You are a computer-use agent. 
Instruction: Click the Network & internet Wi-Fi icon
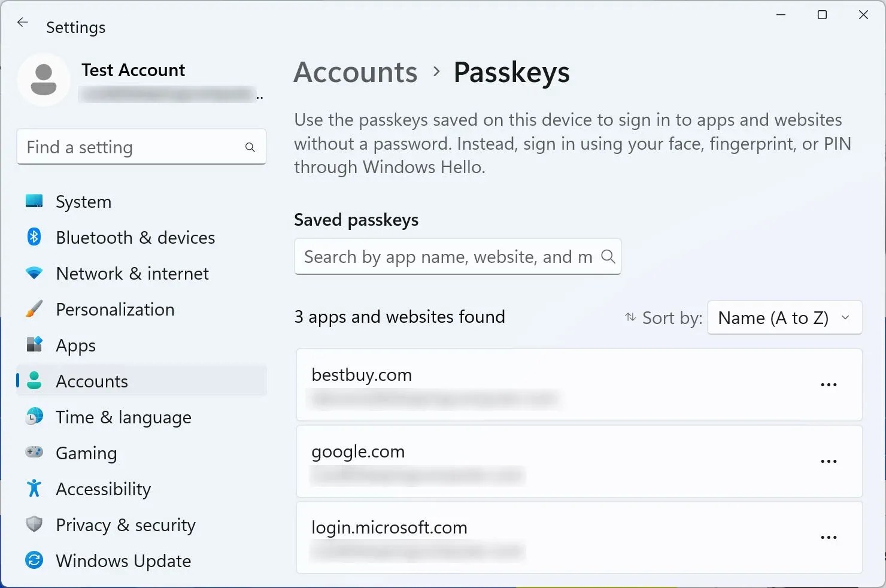(x=34, y=274)
